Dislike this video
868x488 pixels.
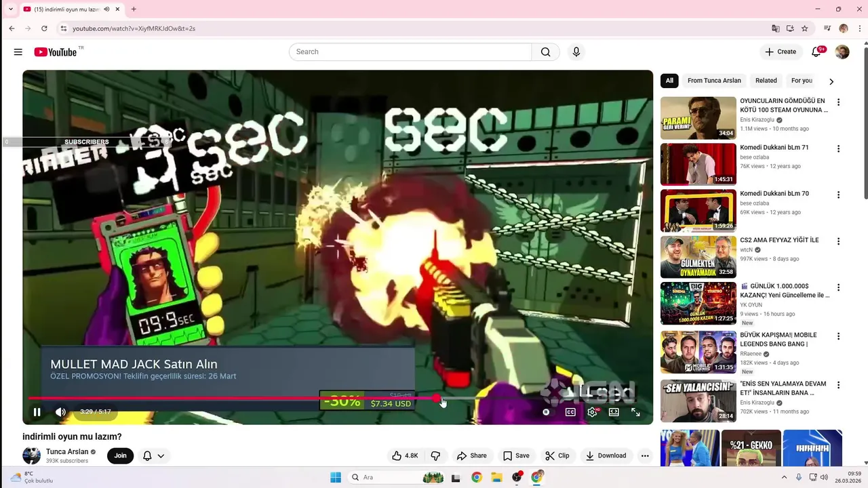tap(435, 456)
